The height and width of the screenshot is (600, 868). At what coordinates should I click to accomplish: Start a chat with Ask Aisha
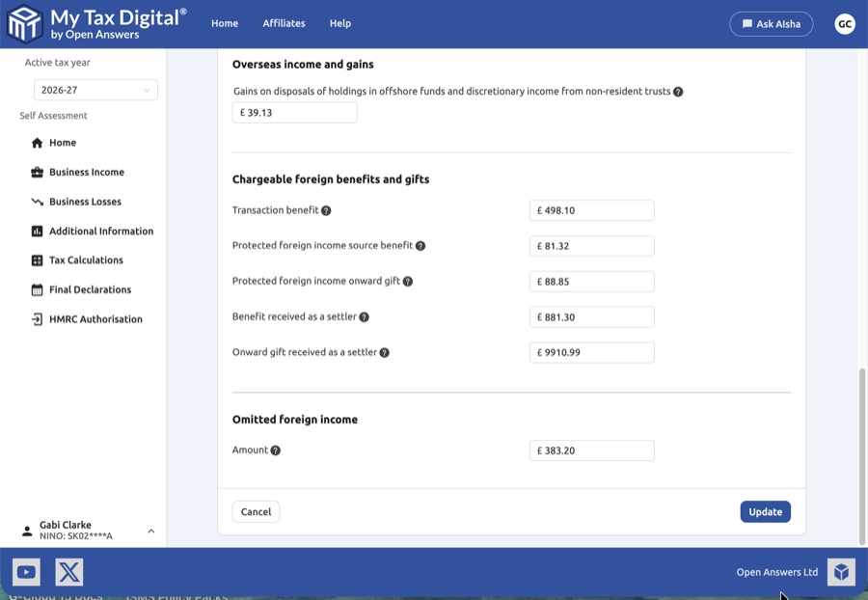[x=771, y=24]
